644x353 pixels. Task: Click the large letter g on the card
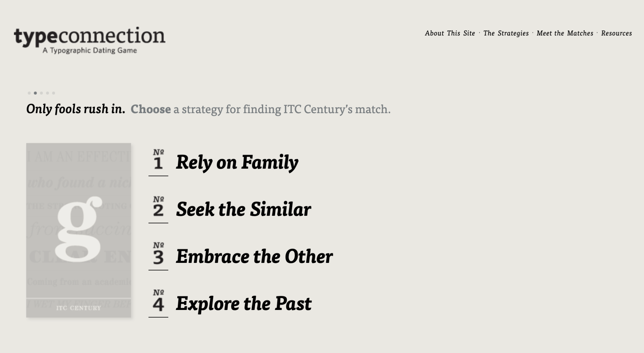point(79,229)
